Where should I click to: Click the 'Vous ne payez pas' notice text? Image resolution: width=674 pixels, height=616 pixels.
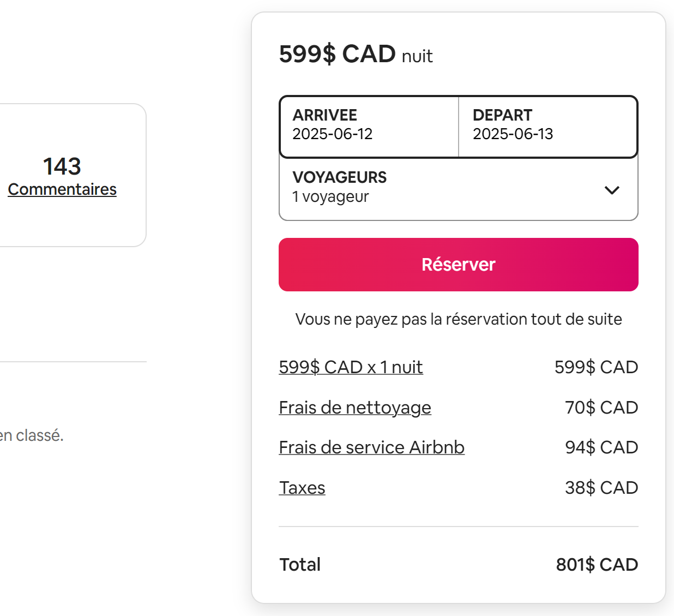(458, 319)
